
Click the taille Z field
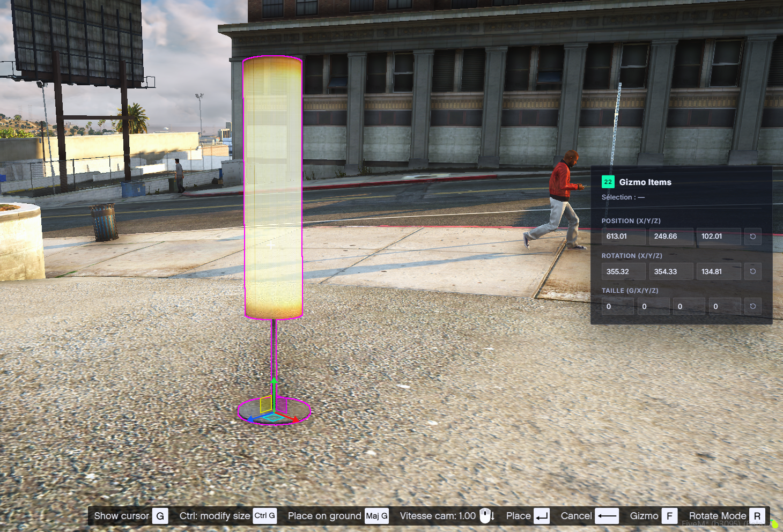(x=725, y=306)
